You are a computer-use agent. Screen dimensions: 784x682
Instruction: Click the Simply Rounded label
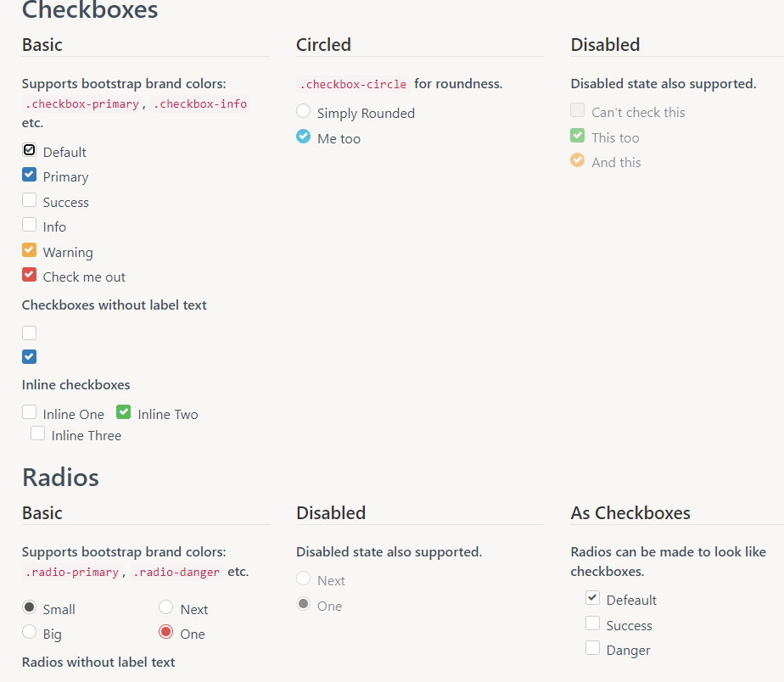tap(366, 114)
